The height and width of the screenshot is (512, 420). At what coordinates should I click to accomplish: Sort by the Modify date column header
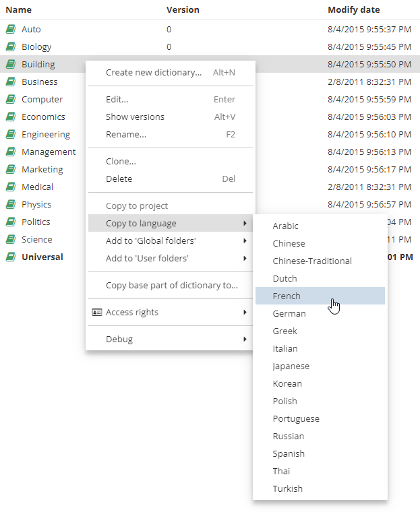(353, 10)
